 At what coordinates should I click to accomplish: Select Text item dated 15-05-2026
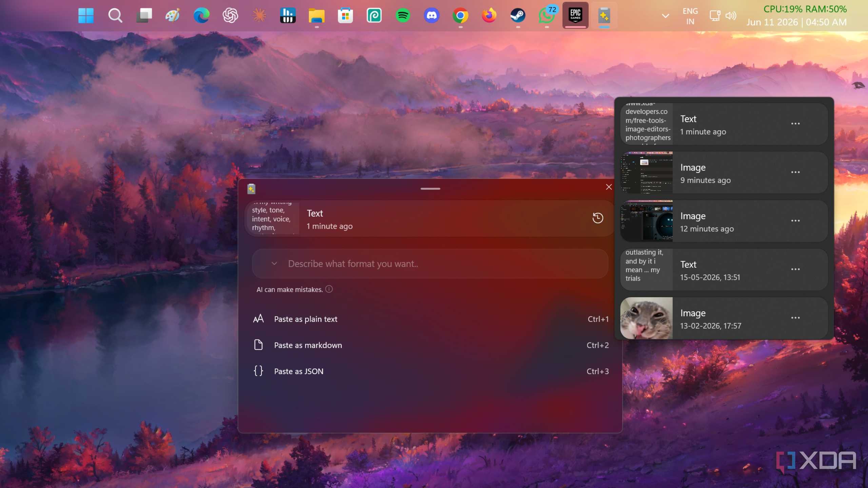click(x=724, y=269)
